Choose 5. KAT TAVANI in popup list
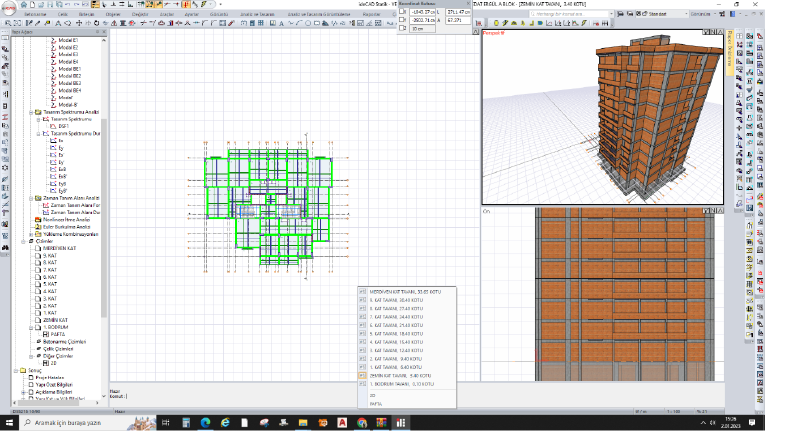This screenshot has width=793, height=446. 407,334
